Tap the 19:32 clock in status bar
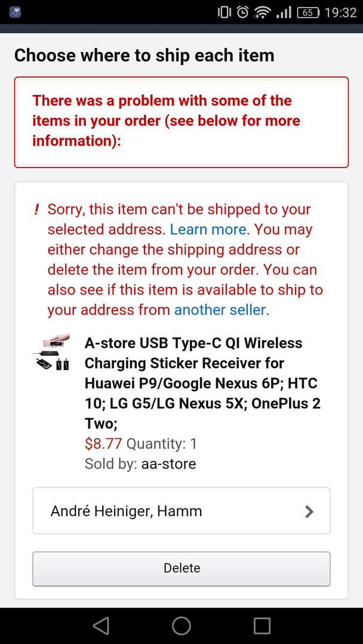Image resolution: width=363 pixels, height=644 pixels. 340,13
